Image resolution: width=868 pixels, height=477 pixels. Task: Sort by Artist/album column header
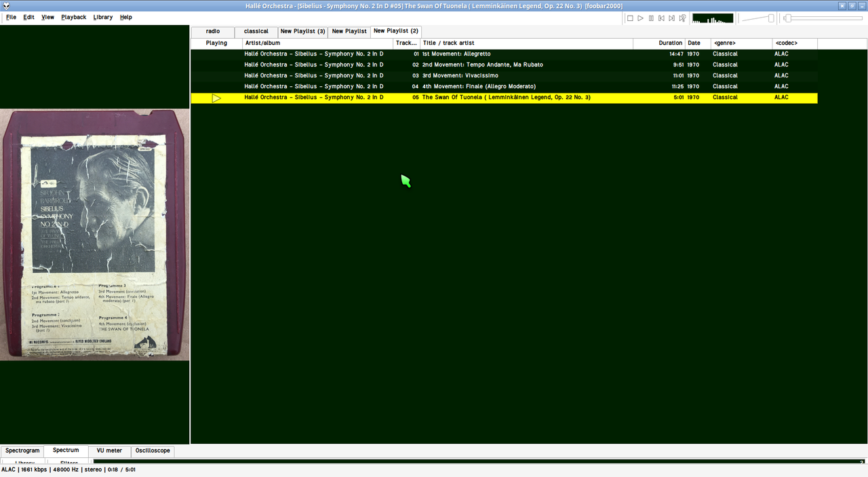(x=317, y=43)
